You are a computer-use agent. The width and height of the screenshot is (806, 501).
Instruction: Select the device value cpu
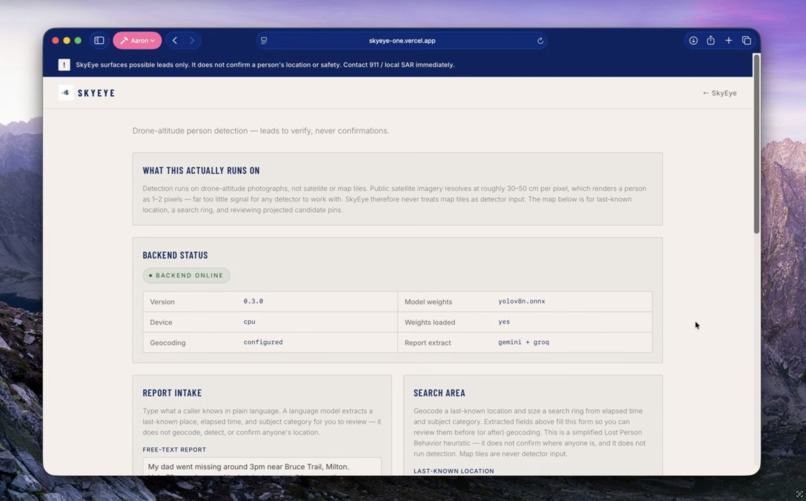[249, 322]
